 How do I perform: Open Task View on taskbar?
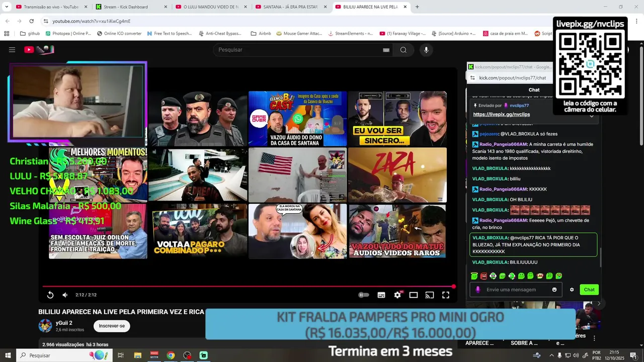click(x=121, y=355)
